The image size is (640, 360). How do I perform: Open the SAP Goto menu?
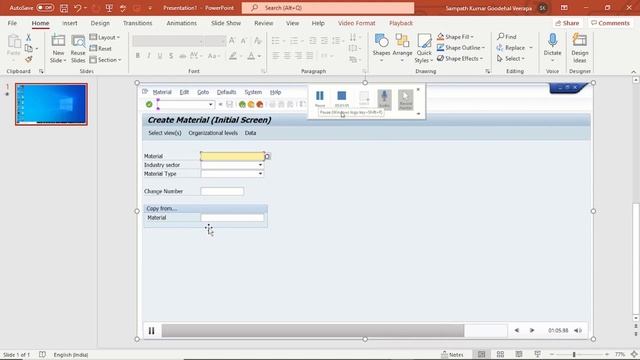203,92
